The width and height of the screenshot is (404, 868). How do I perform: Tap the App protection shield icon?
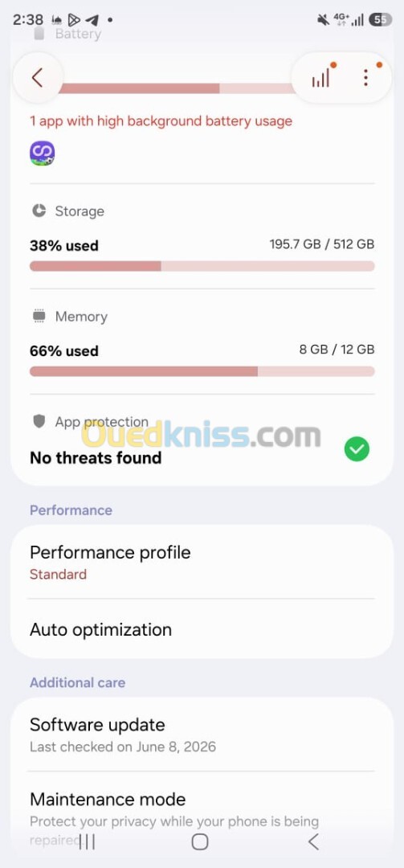point(39,422)
